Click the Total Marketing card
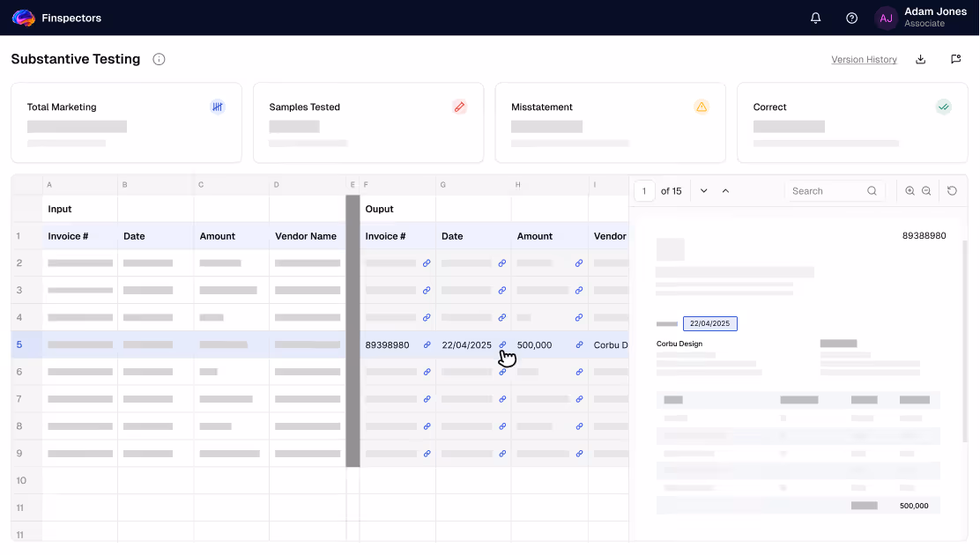This screenshot has width=980, height=555. (126, 122)
